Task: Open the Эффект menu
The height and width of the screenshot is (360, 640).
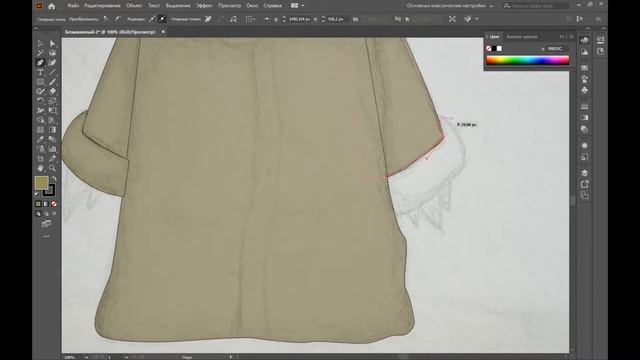Action: [204, 6]
